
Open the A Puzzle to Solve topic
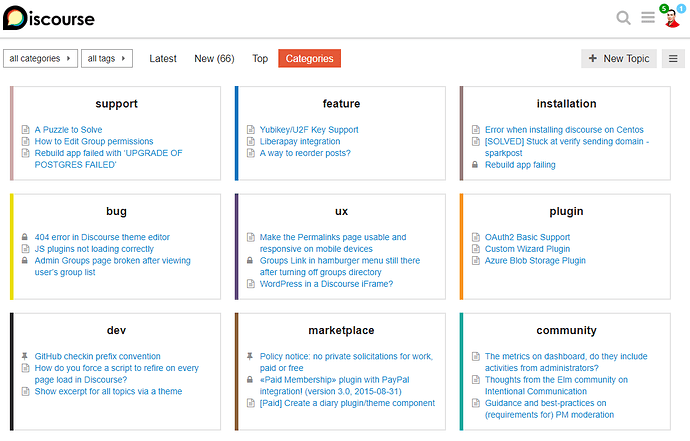point(68,129)
